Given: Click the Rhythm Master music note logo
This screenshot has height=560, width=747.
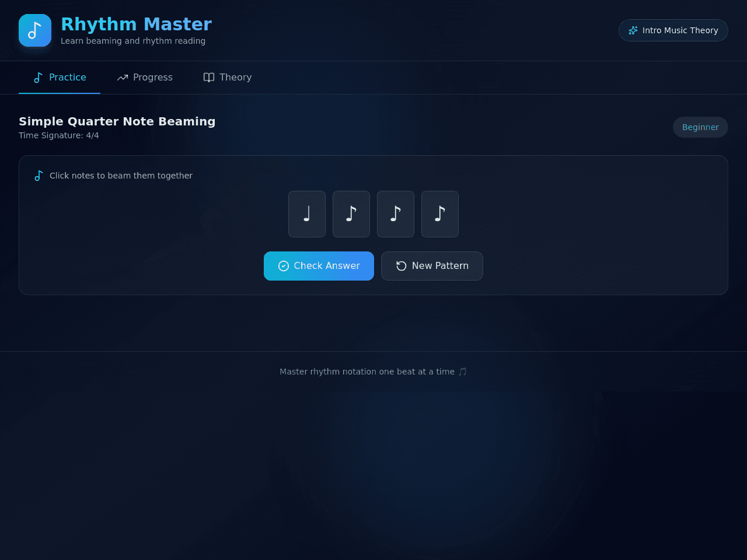Looking at the screenshot, I should click(35, 30).
